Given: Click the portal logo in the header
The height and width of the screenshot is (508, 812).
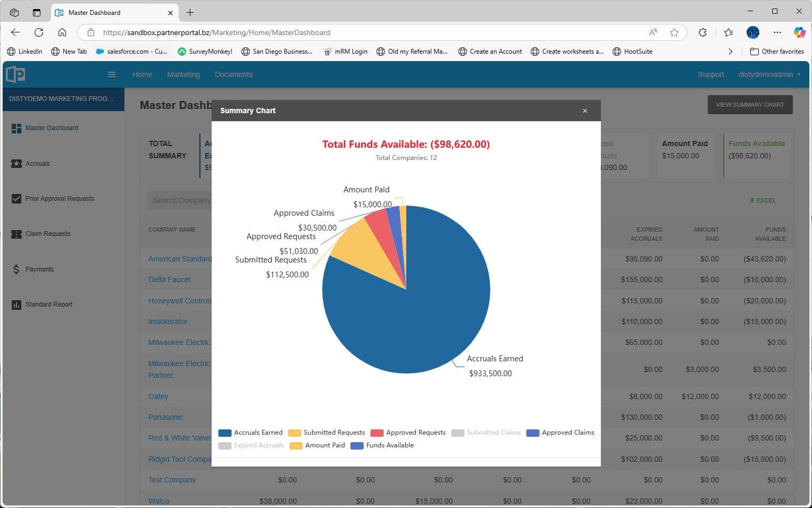Looking at the screenshot, I should [x=15, y=74].
